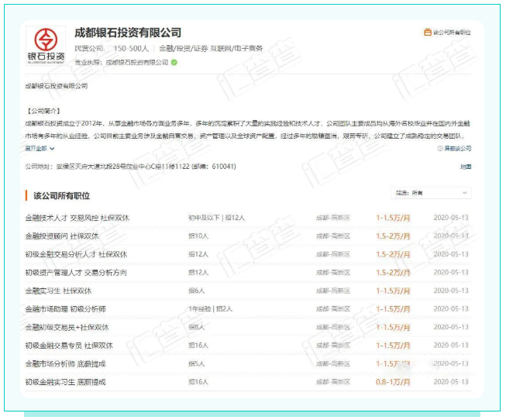Open job 金融初级交易员+社保双休
Screen dimensions: 506x420
[67, 327]
